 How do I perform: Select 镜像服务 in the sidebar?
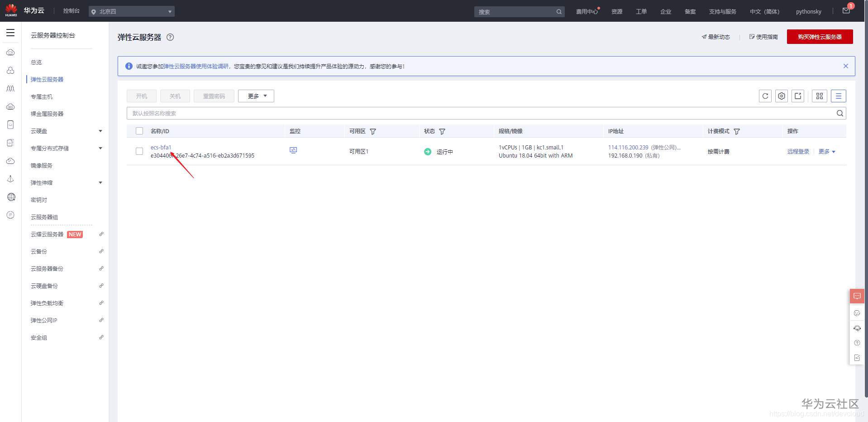42,165
